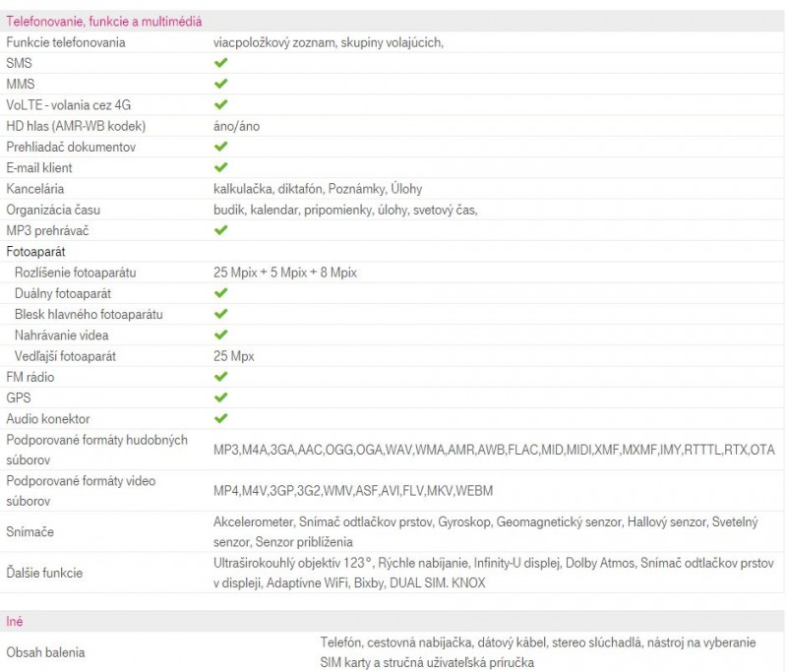Click the Nahrávanie videa checkmark
This screenshot has width=787, height=672.
tap(220, 336)
